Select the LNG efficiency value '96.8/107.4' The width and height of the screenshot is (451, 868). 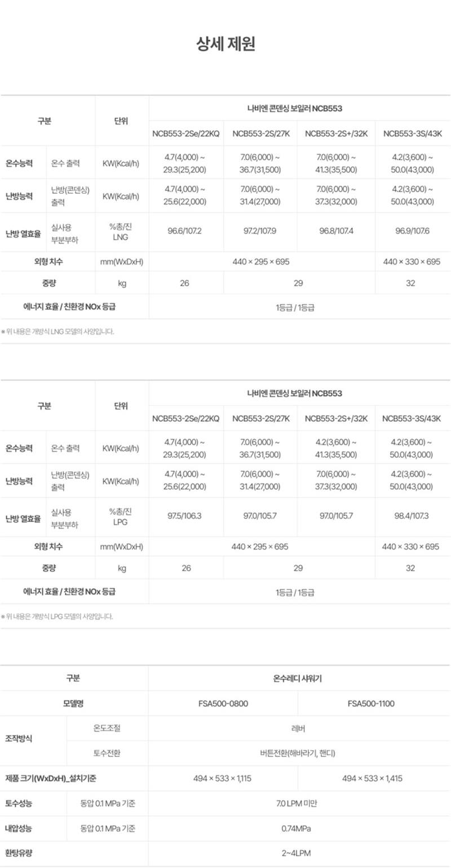[336, 232]
